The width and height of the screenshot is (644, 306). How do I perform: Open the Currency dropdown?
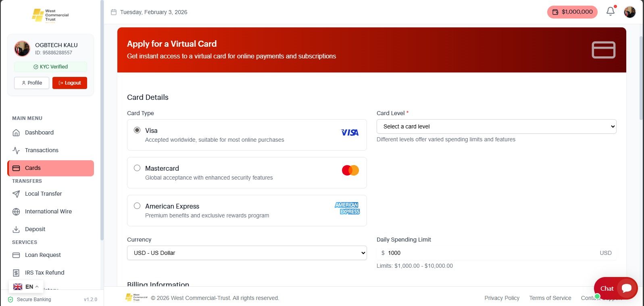coord(247,253)
